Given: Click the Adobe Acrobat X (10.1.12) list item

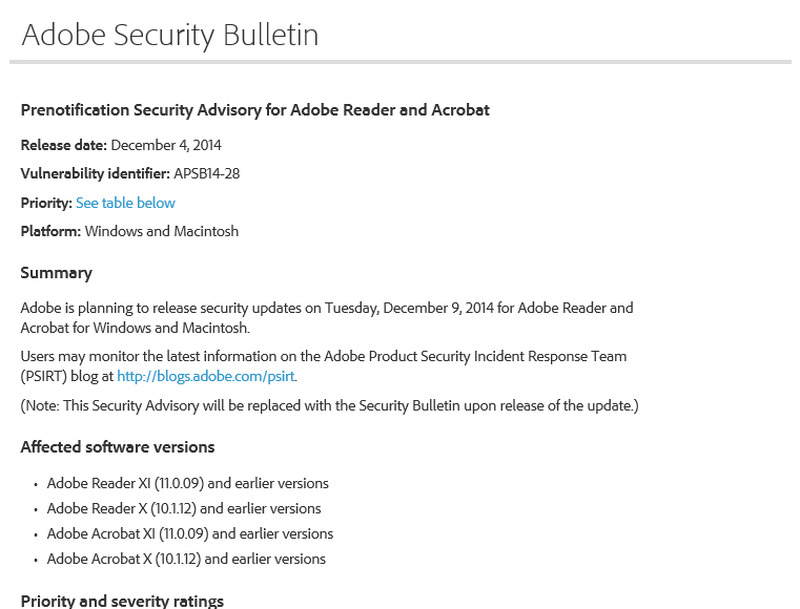Looking at the screenshot, I should [x=186, y=559].
